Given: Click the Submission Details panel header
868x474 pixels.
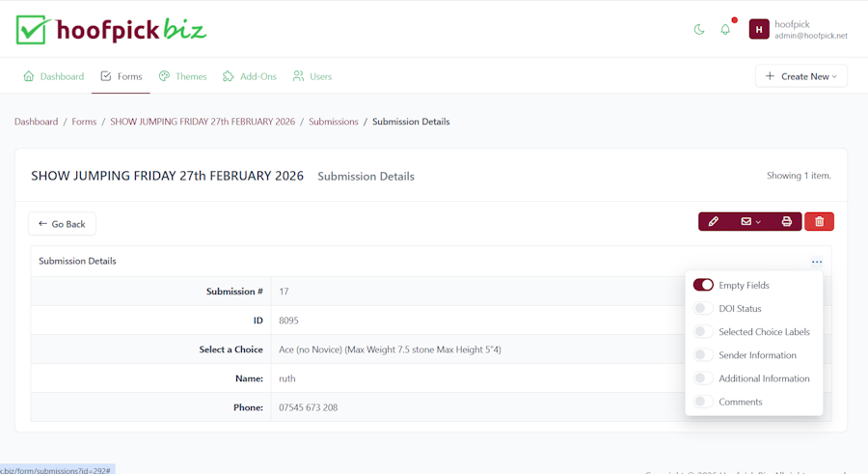Looking at the screenshot, I should coord(77,261).
